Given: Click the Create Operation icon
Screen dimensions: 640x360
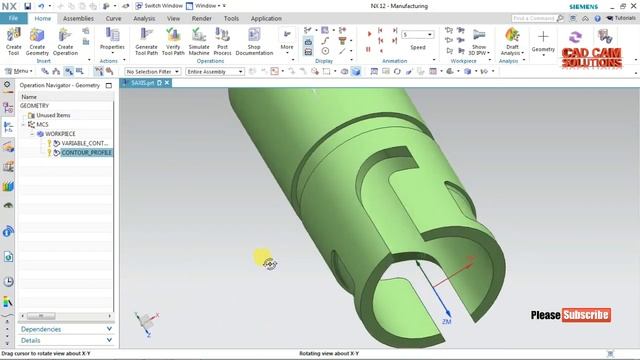Looking at the screenshot, I should 65,41.
